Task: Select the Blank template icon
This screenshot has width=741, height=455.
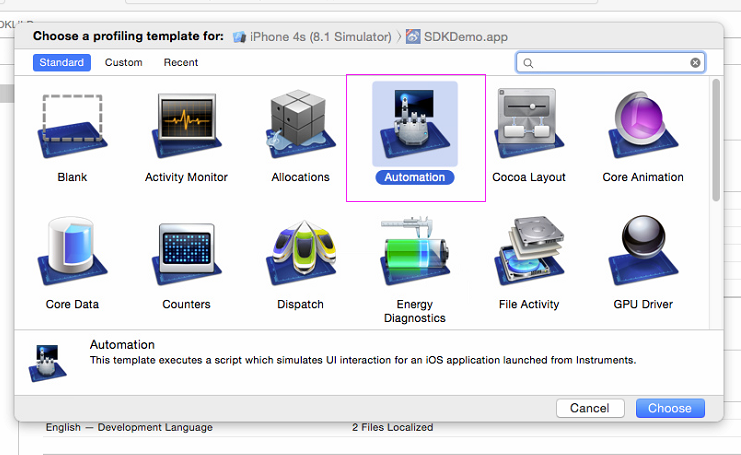Action: pyautogui.click(x=72, y=126)
